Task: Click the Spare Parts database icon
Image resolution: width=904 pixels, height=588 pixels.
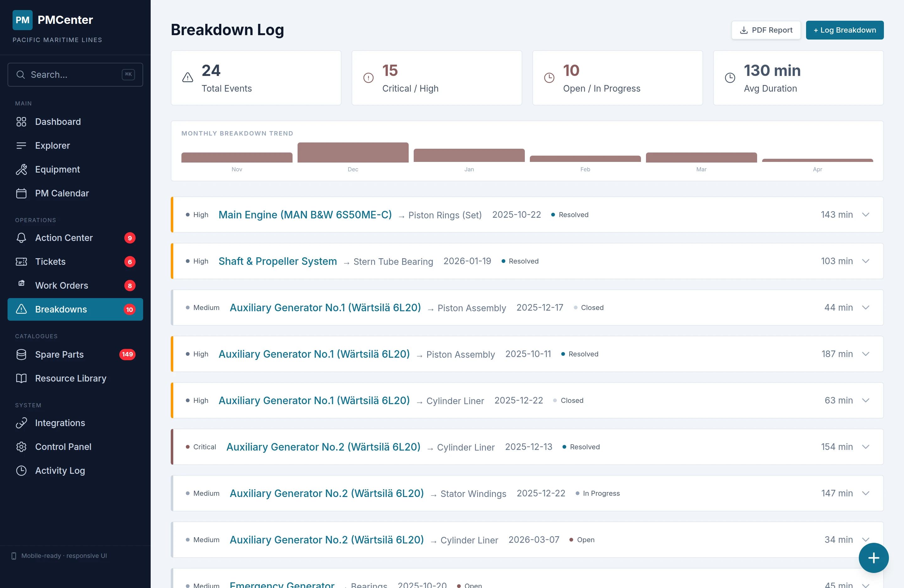Action: (21, 355)
